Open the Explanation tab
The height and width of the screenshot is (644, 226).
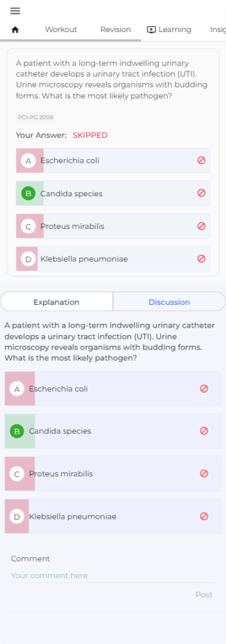click(56, 302)
